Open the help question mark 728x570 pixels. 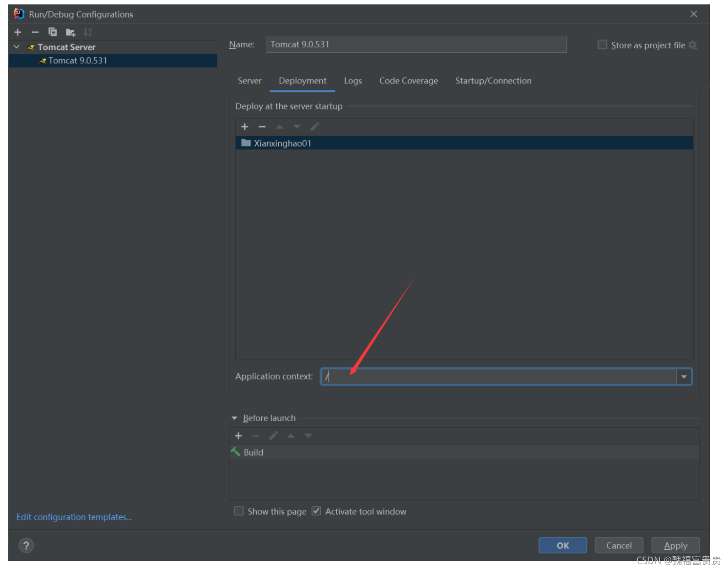click(x=26, y=545)
